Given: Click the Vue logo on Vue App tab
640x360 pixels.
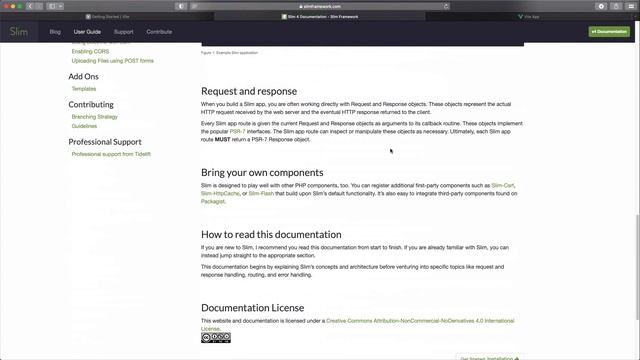Looking at the screenshot, I should [x=520, y=17].
